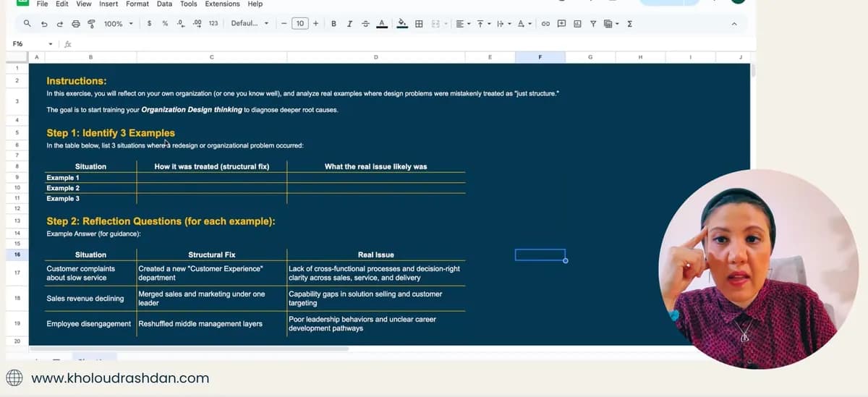Click the selected cell F16
Viewport: 868px width, 397px height.
(x=540, y=255)
